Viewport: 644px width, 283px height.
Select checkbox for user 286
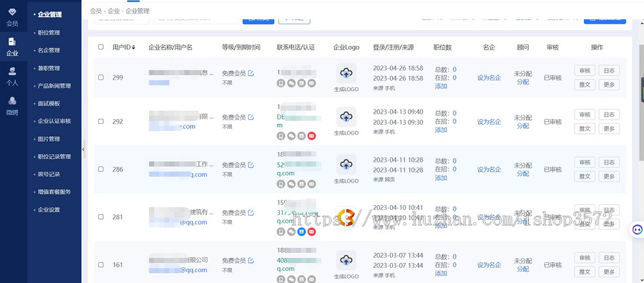tap(101, 169)
